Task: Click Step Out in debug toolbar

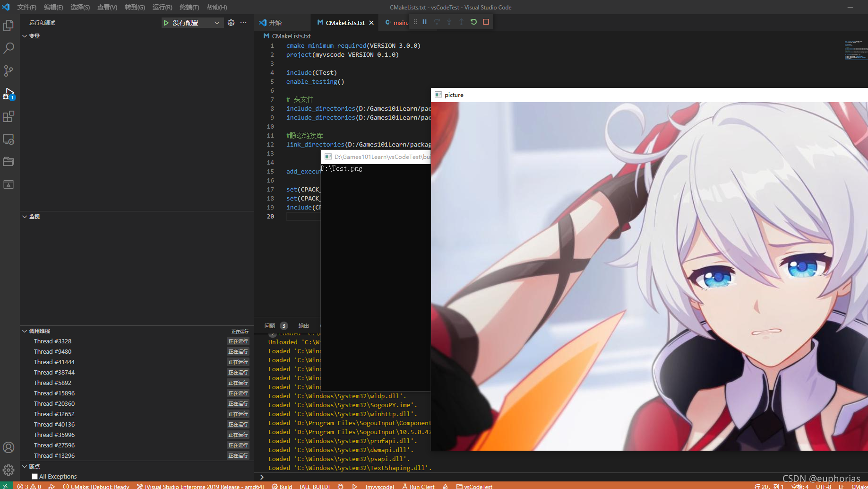Action: 461,22
